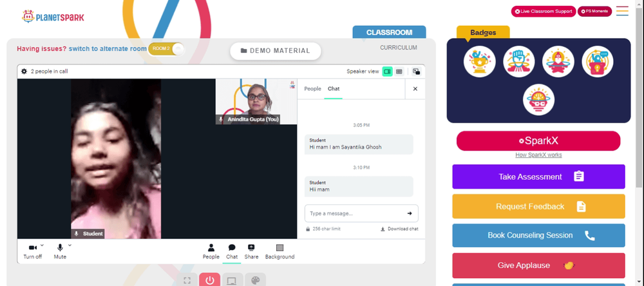
Task: Open the People panel from bottom toolbar
Action: tap(211, 251)
